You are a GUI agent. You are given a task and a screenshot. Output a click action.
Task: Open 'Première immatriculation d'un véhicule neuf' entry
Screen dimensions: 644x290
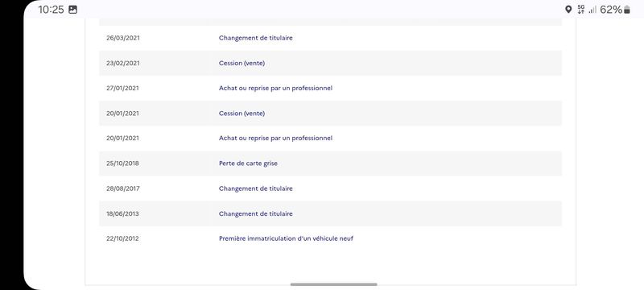coord(286,238)
